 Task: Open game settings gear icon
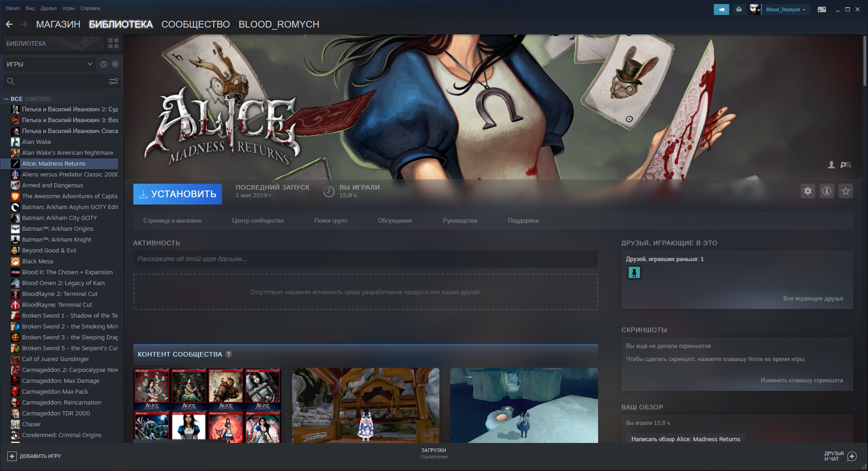(808, 191)
